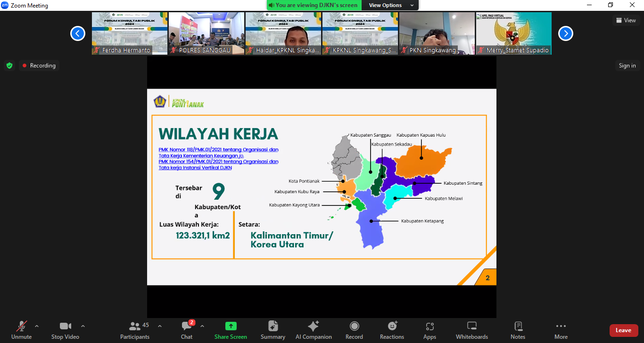The height and width of the screenshot is (343, 644).
Task: Open the Chat panel
Action: (187, 330)
